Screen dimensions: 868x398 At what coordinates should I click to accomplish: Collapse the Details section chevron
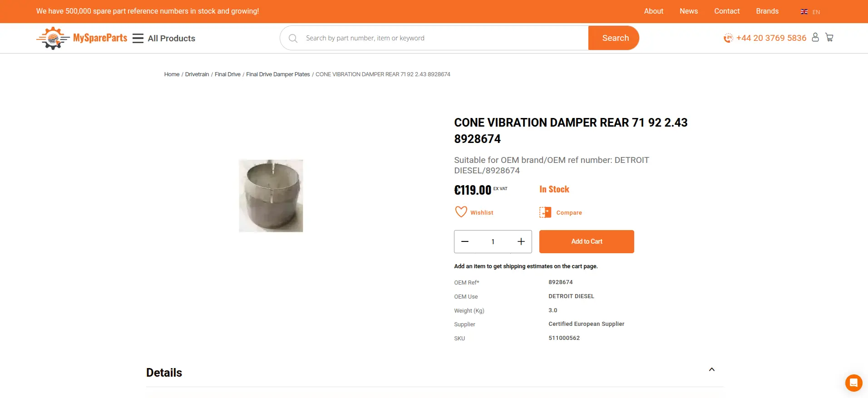point(711,369)
